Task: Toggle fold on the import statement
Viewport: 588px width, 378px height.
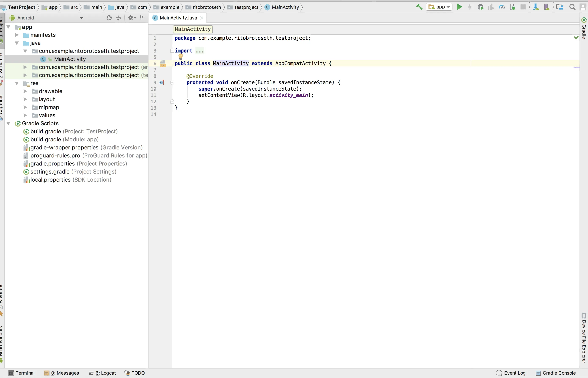Action: (x=172, y=51)
